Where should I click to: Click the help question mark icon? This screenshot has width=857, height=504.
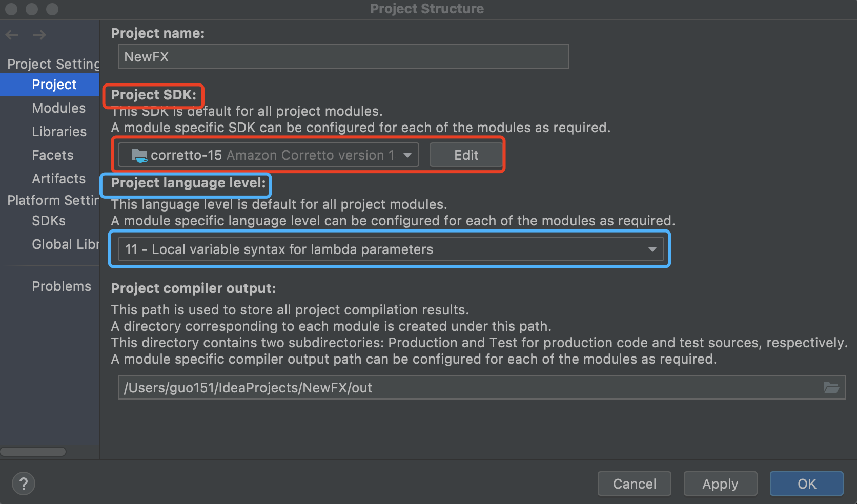[x=23, y=483]
